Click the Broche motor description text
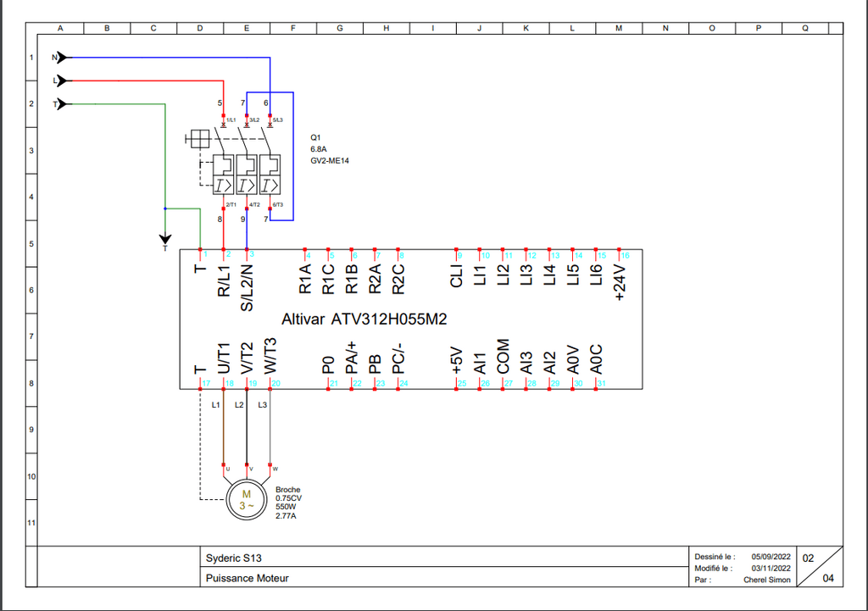868x611 pixels. [288, 490]
